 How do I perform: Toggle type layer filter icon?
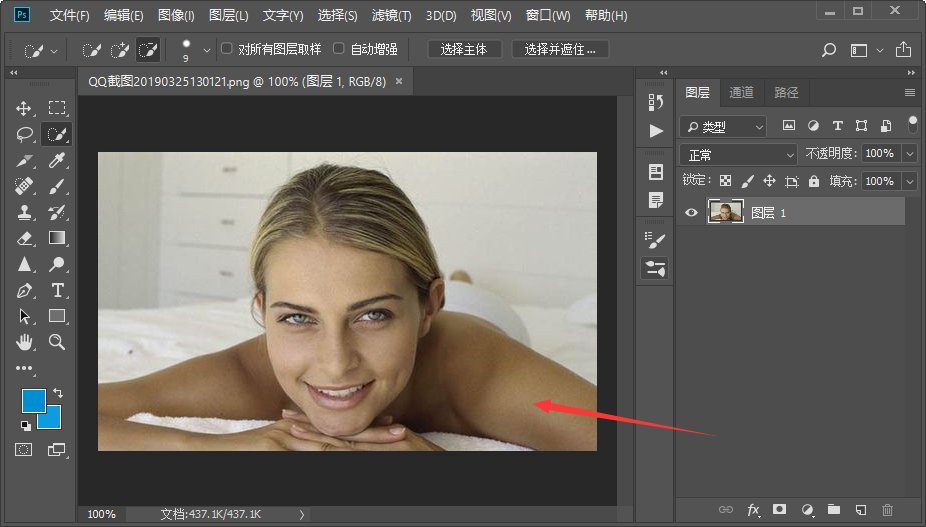pyautogui.click(x=837, y=125)
